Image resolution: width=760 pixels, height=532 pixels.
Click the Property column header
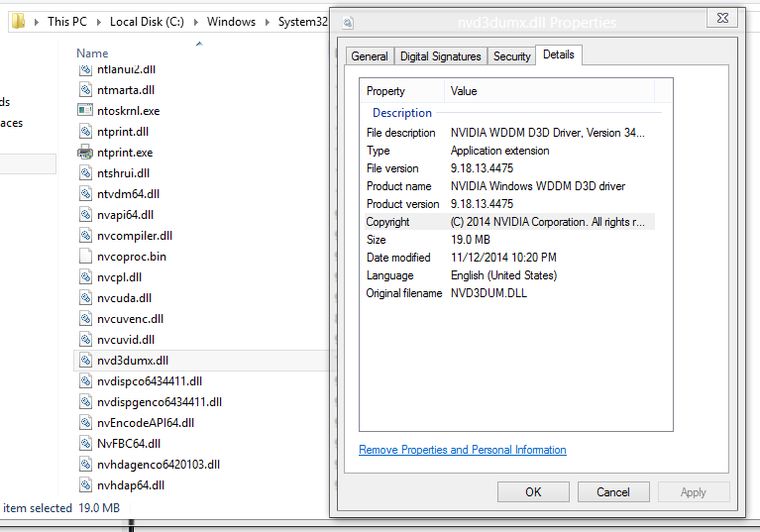tap(402, 91)
